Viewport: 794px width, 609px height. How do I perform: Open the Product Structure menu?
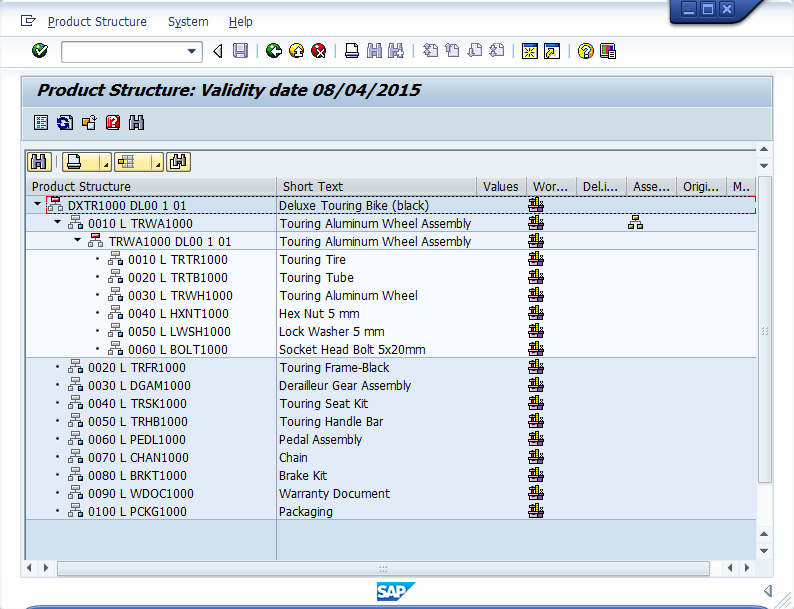point(97,22)
